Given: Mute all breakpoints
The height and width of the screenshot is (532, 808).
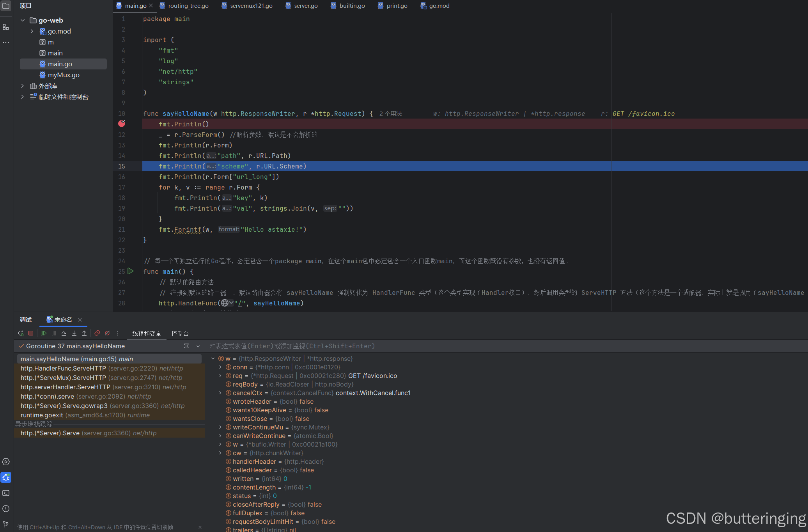Looking at the screenshot, I should point(107,333).
